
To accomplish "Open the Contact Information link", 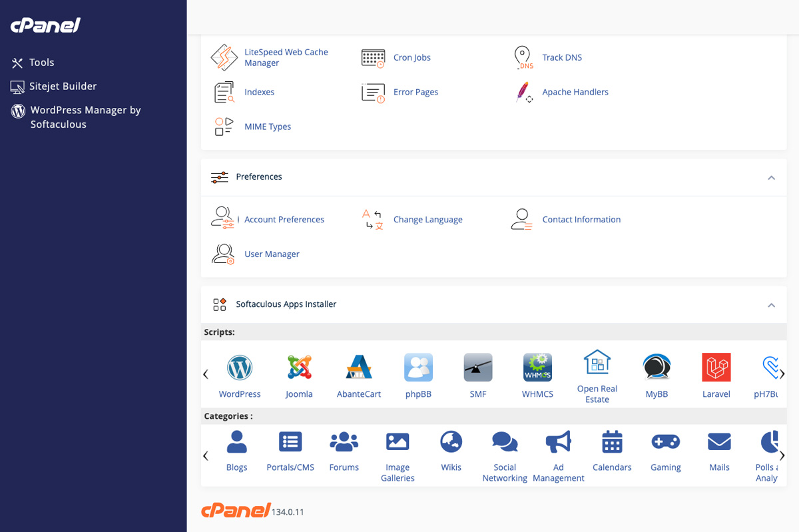I will (581, 220).
